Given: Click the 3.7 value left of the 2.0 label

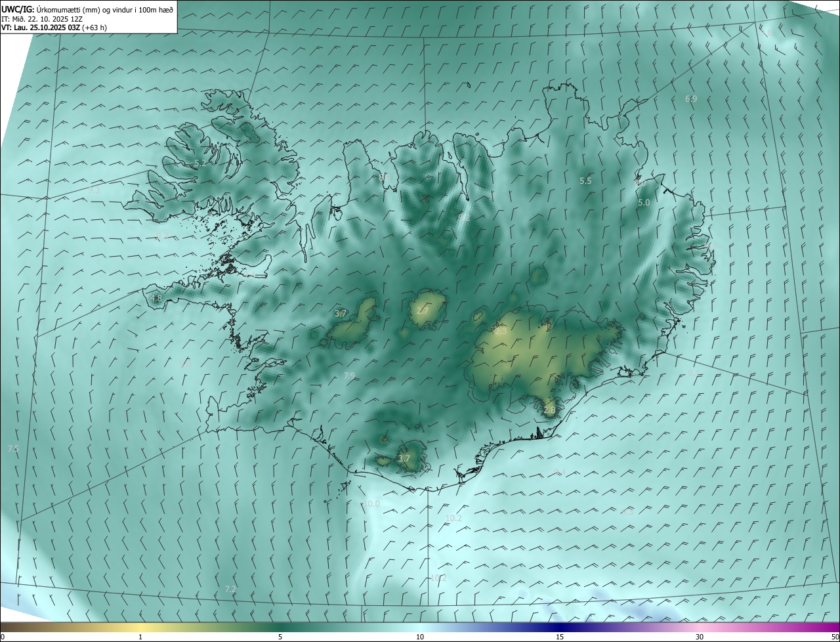Looking at the screenshot, I should [341, 314].
